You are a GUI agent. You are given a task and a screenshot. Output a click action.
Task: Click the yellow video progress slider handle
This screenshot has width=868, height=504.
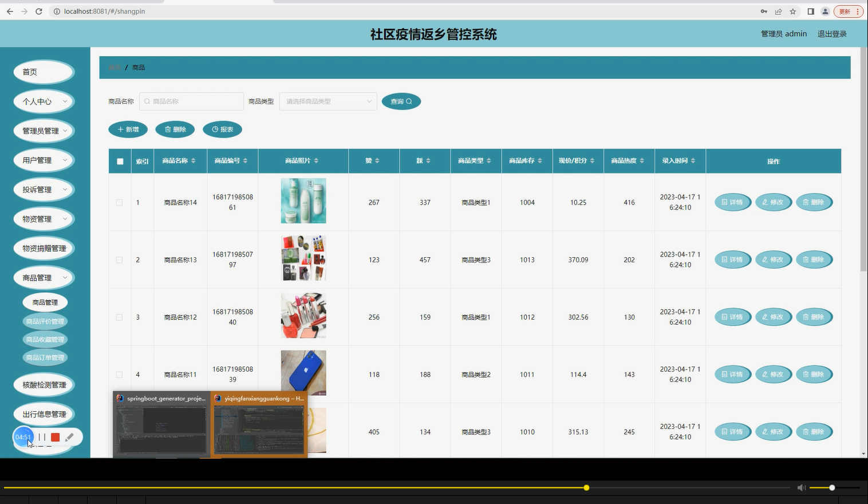click(x=586, y=487)
